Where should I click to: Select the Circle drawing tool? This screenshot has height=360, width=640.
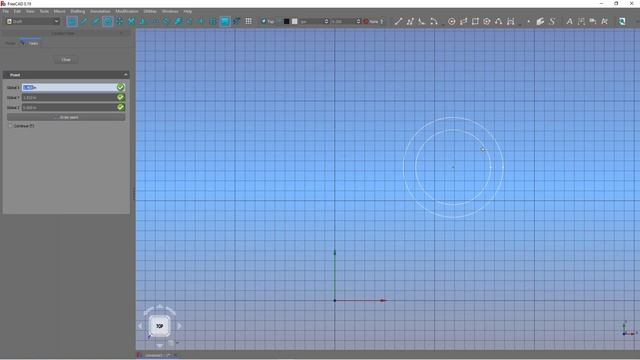point(451,21)
